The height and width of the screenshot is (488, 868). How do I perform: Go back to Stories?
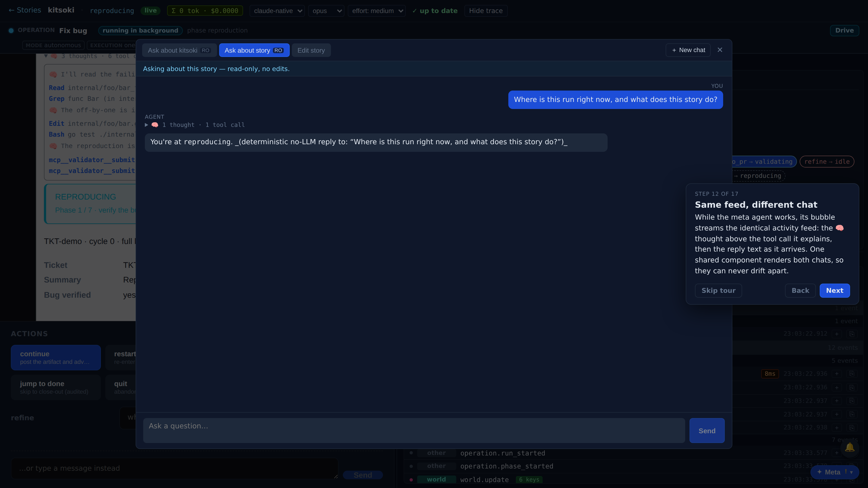point(25,10)
